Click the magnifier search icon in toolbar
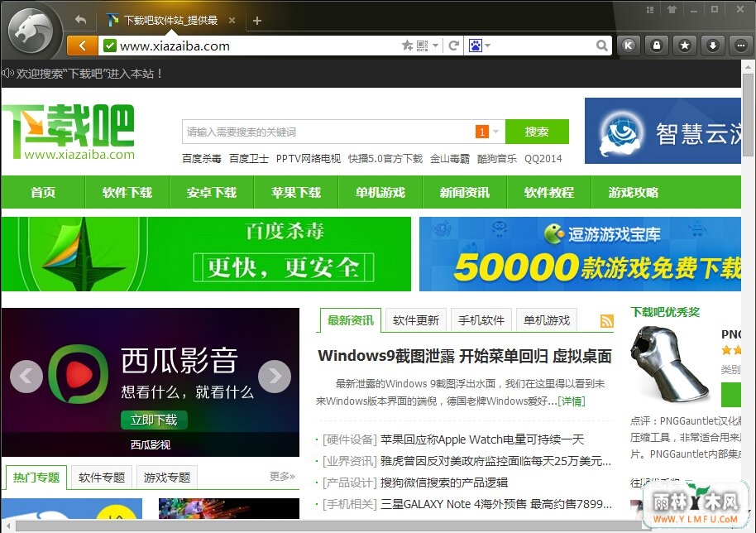 (x=601, y=46)
